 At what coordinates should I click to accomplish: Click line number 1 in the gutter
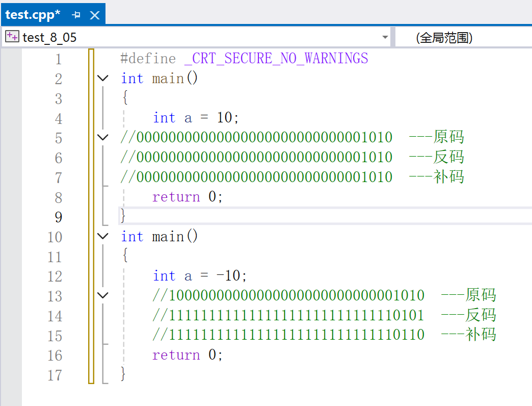(x=59, y=59)
